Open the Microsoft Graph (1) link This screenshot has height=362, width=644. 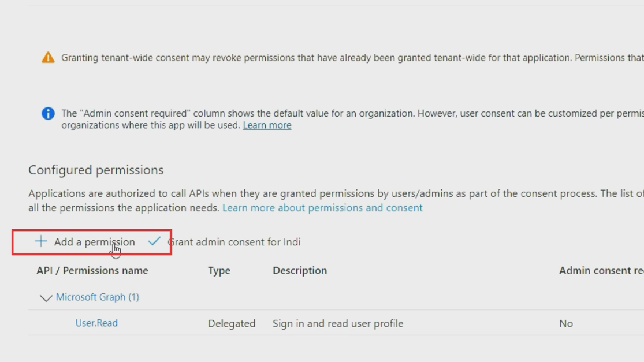98,297
